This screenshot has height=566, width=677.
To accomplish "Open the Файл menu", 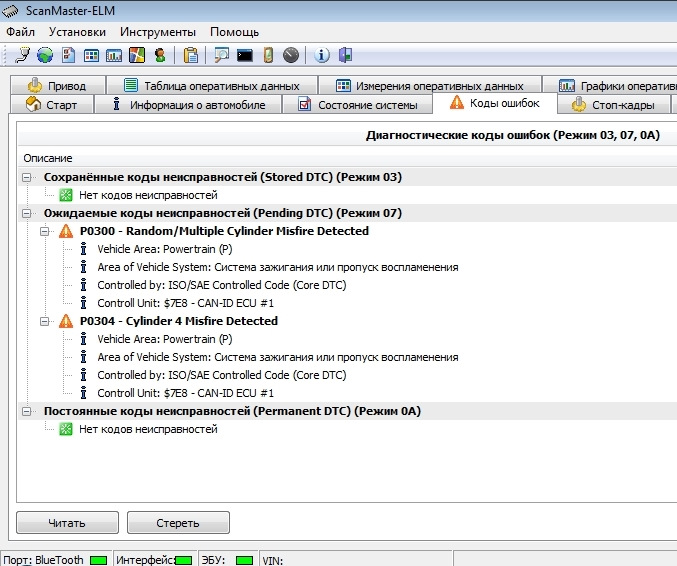I will click(x=20, y=32).
